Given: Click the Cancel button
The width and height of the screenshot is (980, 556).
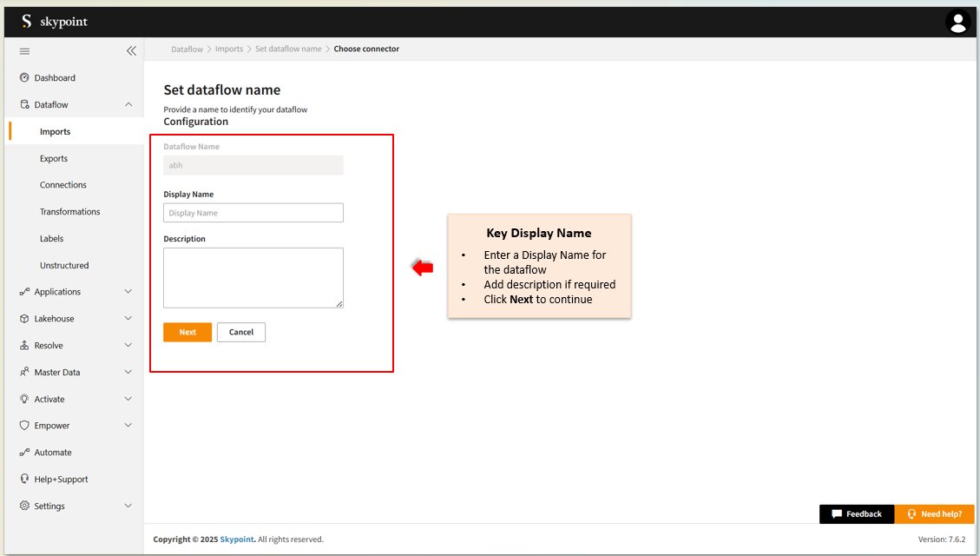Looking at the screenshot, I should pyautogui.click(x=240, y=332).
